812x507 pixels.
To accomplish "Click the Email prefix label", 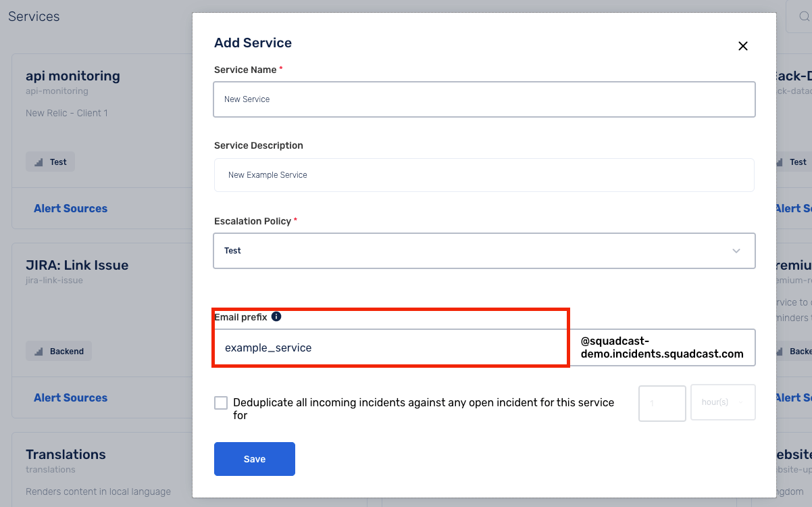I will 240,317.
